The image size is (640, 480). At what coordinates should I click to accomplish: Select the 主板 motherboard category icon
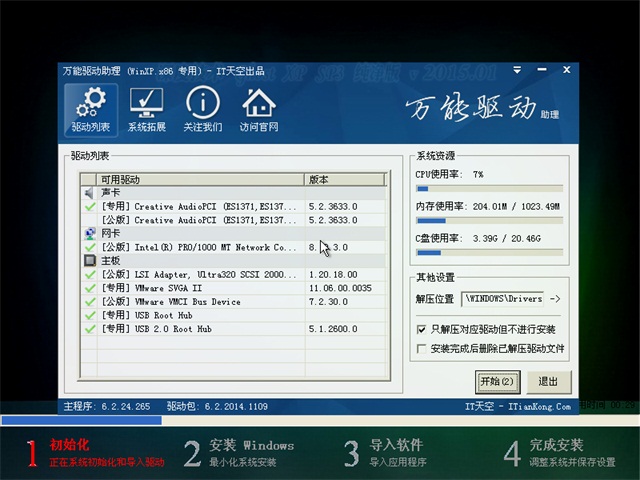[90, 260]
